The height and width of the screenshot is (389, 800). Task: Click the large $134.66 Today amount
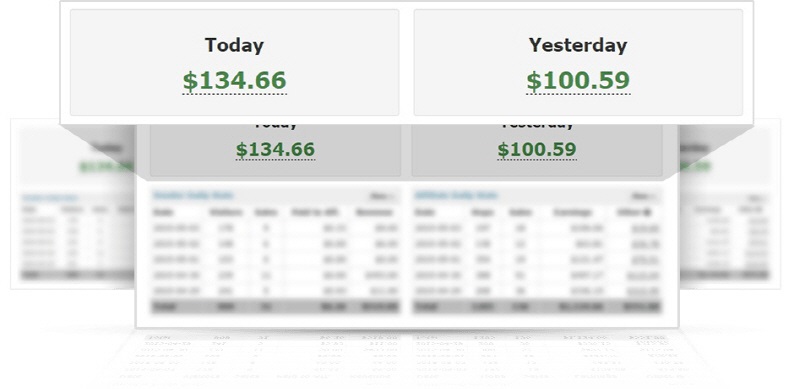click(235, 81)
